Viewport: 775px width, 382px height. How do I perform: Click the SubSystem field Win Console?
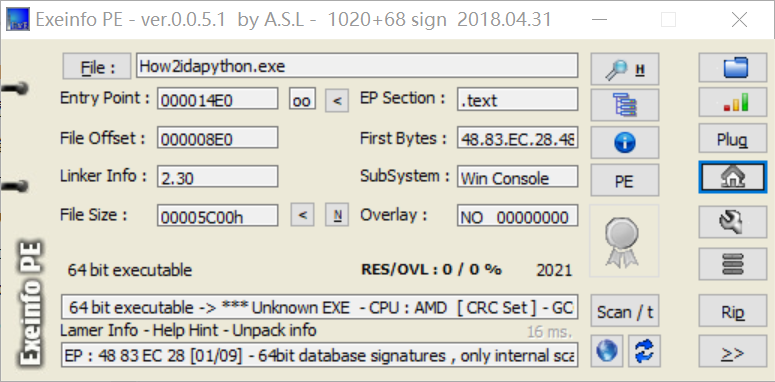[x=517, y=176]
